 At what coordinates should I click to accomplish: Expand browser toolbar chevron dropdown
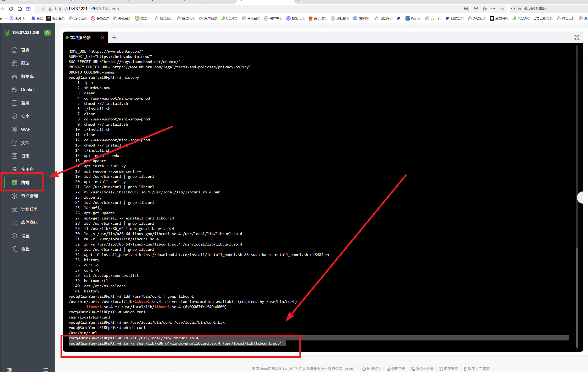[502, 9]
